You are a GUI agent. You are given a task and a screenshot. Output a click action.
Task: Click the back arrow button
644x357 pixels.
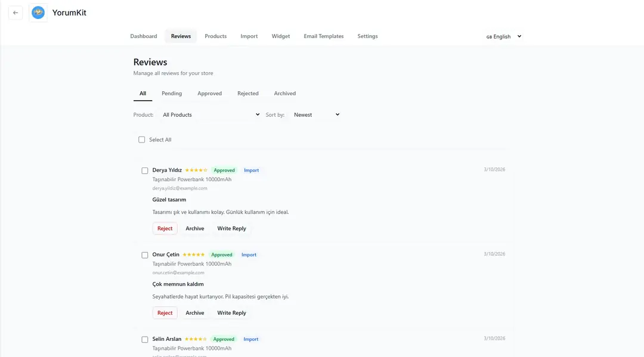16,13
